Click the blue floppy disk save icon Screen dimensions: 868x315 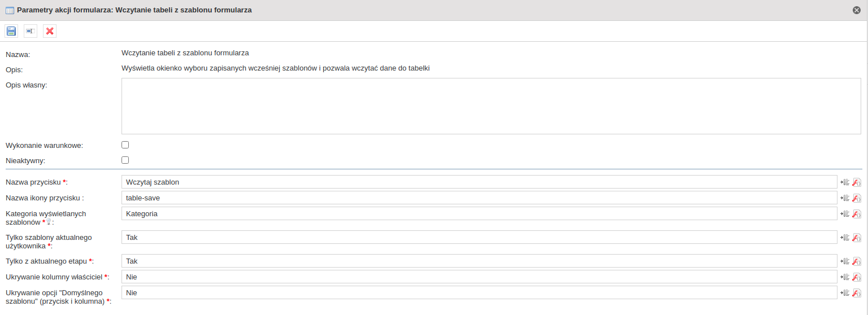point(11,31)
